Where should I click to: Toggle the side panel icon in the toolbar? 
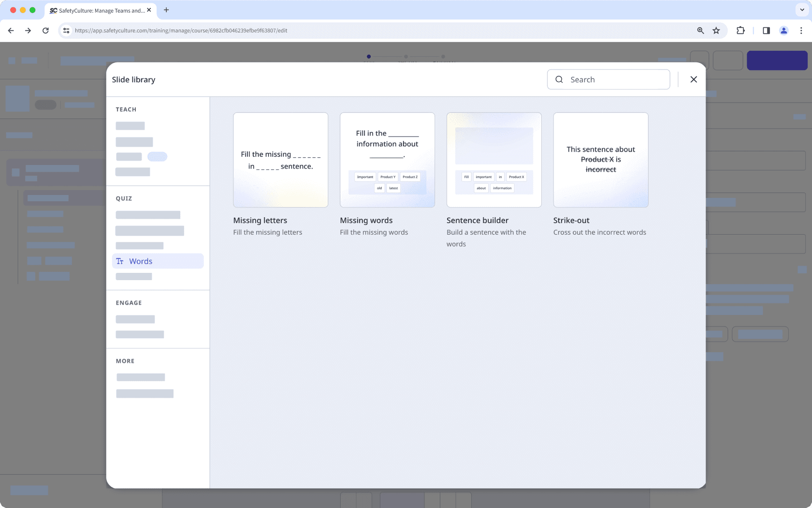pyautogui.click(x=766, y=30)
